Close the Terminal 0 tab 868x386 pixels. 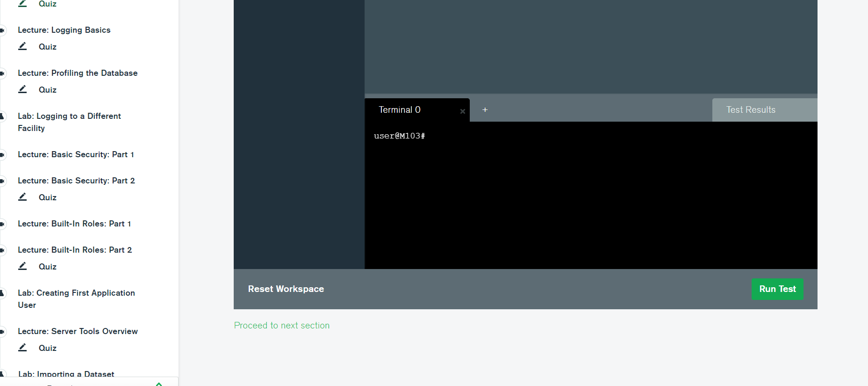[x=462, y=111]
